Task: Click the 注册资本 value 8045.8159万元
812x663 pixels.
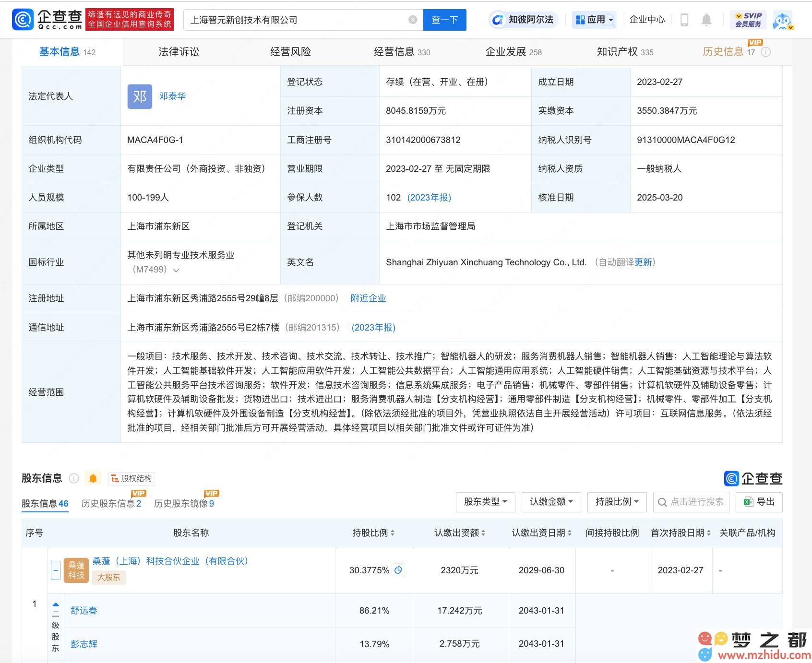Action: pos(416,111)
